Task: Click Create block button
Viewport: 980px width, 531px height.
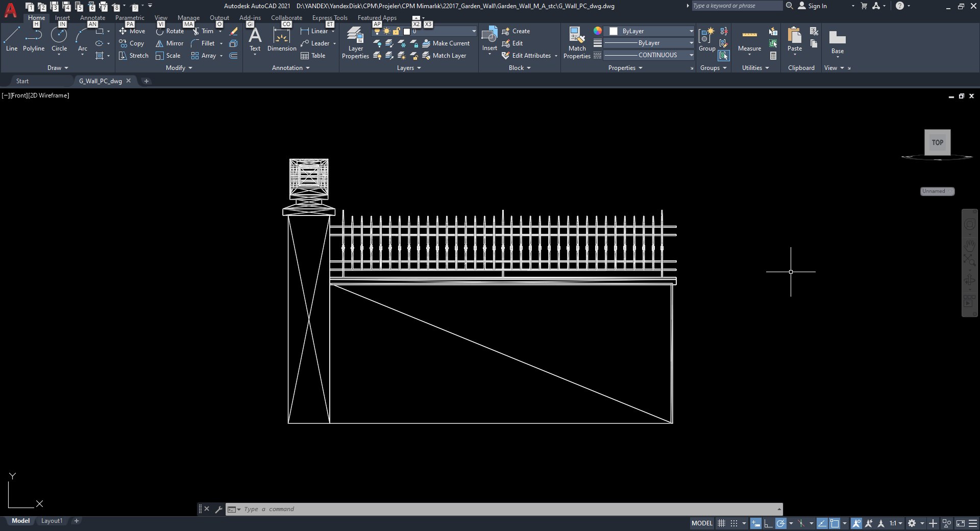Action: 516,31
